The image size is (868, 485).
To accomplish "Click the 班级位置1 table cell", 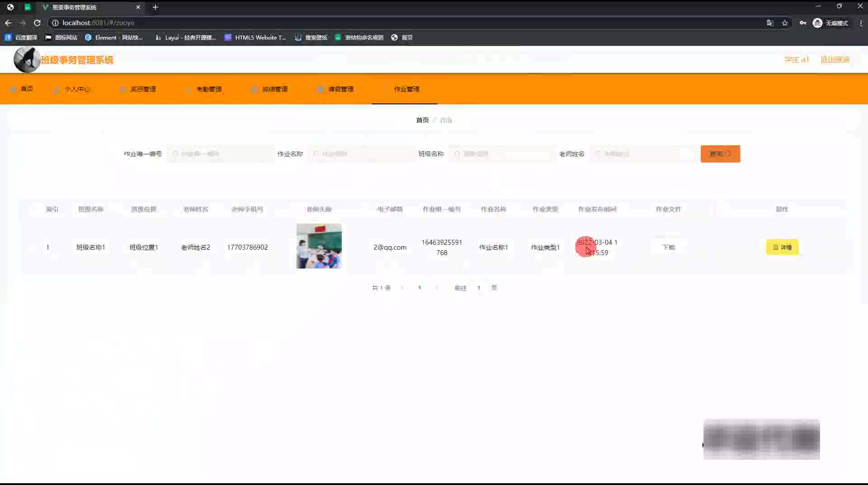I will point(144,247).
